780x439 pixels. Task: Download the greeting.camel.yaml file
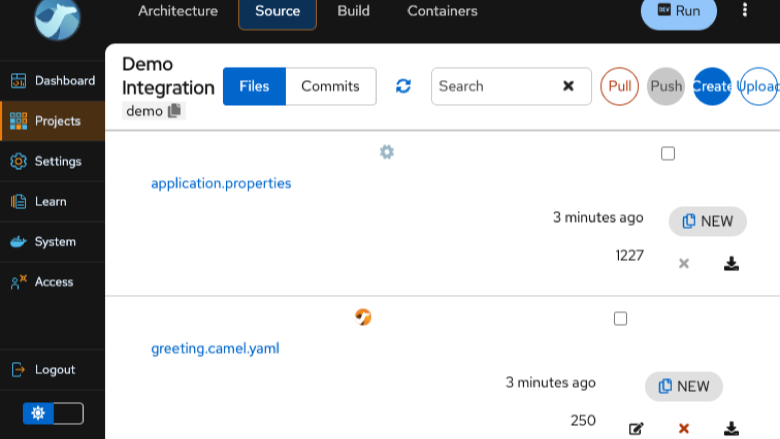click(731, 428)
